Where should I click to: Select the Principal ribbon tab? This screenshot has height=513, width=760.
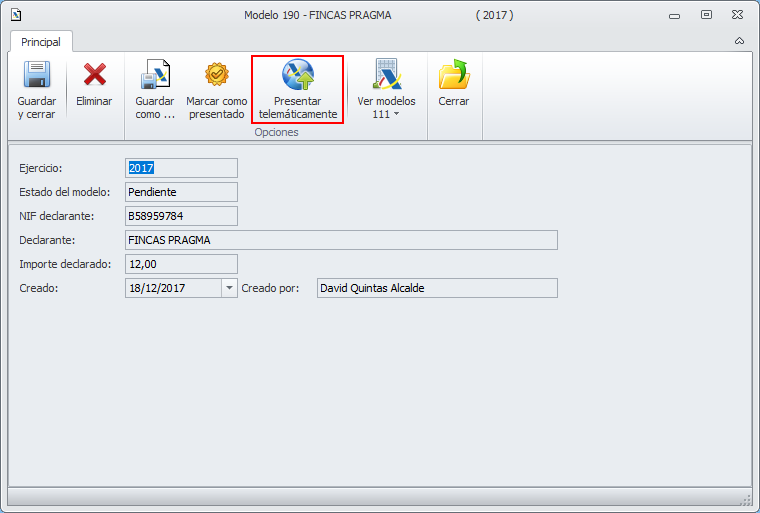point(41,42)
